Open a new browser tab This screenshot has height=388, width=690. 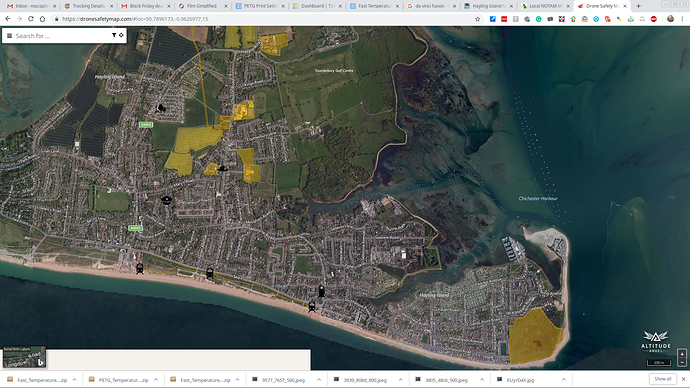[x=639, y=6]
